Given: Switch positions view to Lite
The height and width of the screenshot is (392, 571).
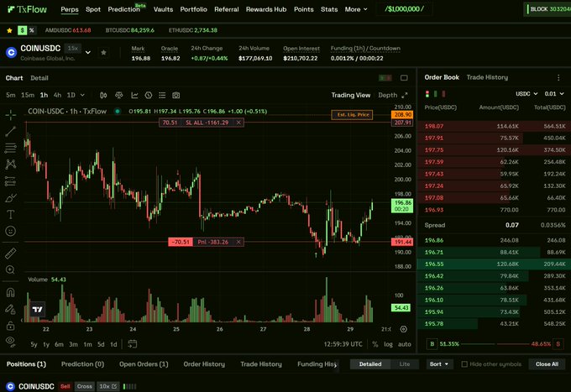Looking at the screenshot, I should click(x=404, y=364).
